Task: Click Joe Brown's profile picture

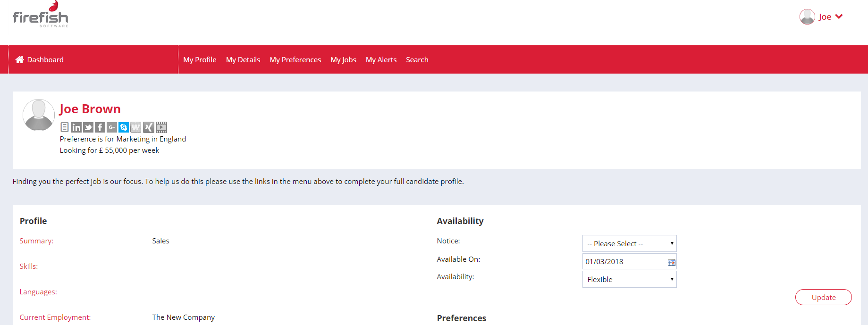Action: coord(39,115)
